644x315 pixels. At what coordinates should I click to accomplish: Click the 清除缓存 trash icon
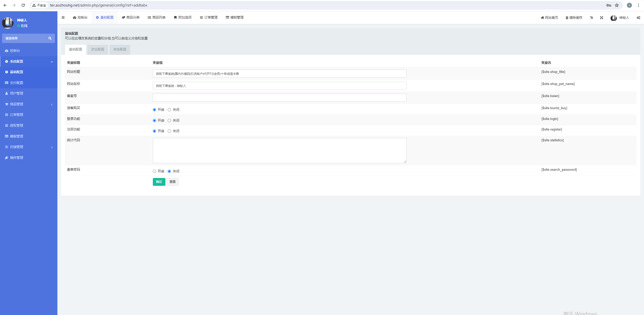[x=567, y=18]
